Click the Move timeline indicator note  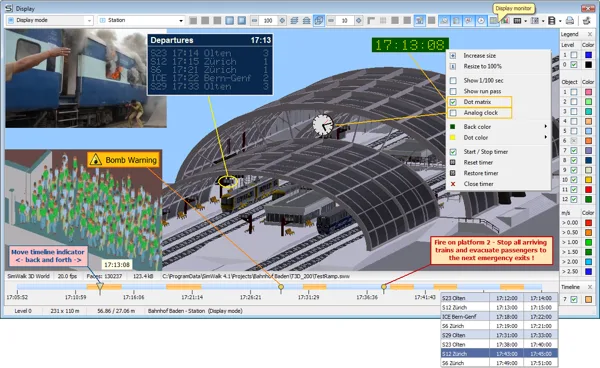[x=48, y=256]
